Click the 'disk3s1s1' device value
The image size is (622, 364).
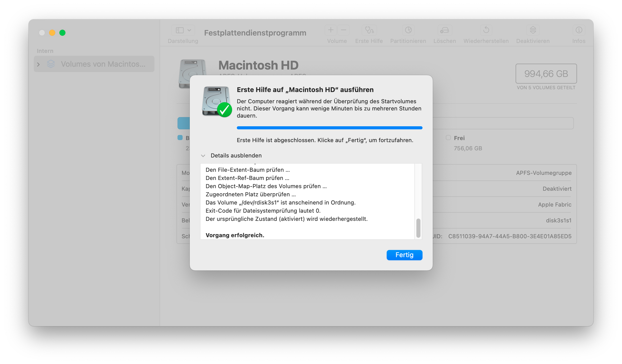point(559,220)
